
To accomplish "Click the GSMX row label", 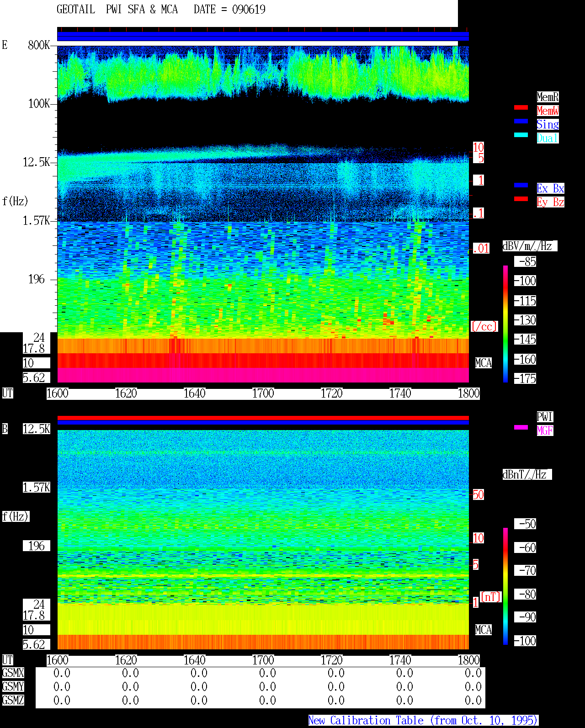I will click(13, 673).
